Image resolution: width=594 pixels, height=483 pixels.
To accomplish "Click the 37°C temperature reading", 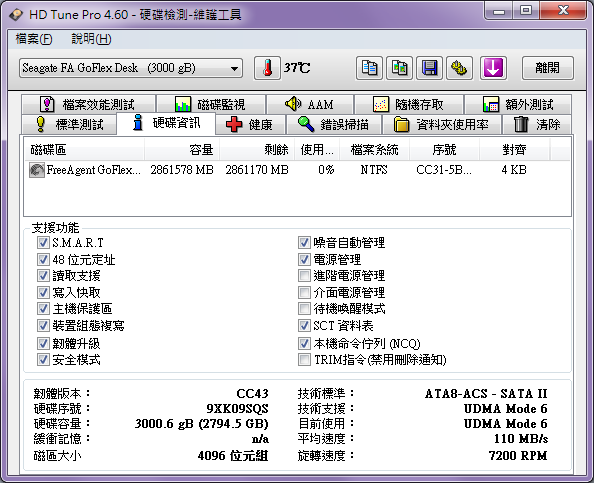I will [297, 68].
